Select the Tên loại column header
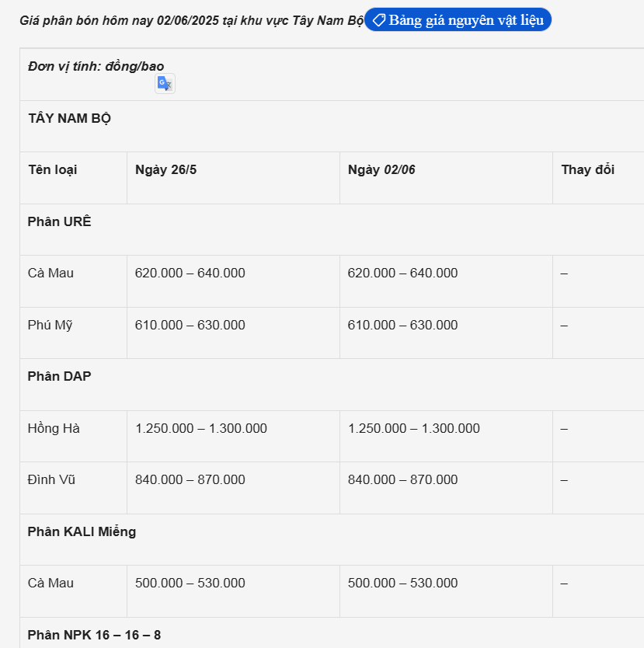Viewport: 644px width, 648px height. pos(53,169)
